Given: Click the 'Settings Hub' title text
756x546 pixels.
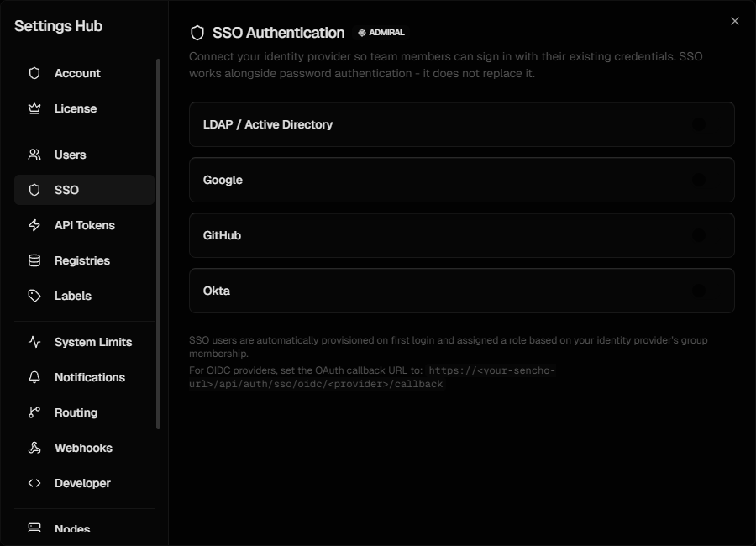Looking at the screenshot, I should coord(58,26).
